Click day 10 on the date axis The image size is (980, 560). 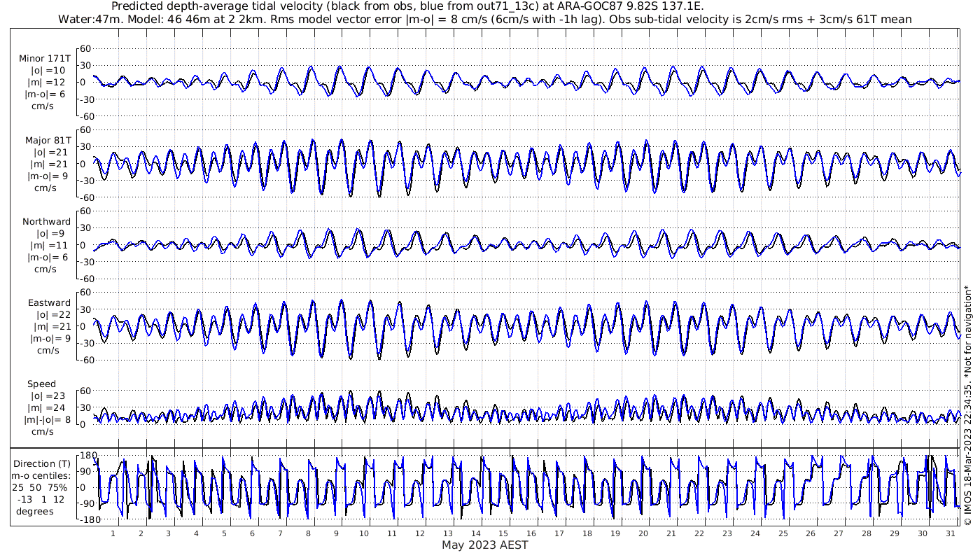pyautogui.click(x=364, y=533)
